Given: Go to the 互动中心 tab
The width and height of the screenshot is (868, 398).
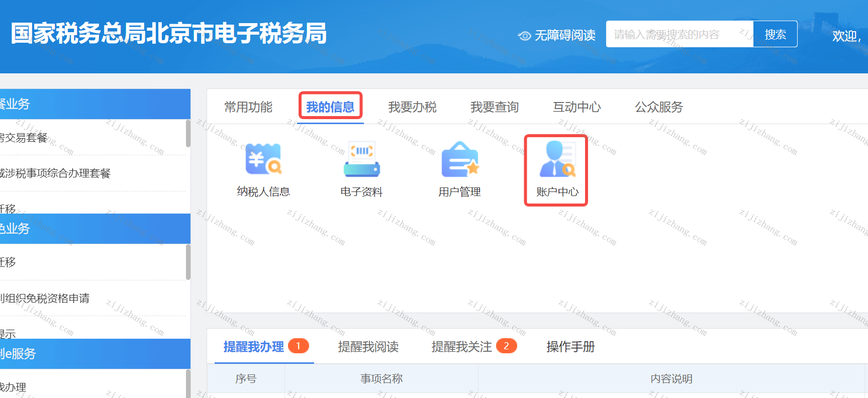Looking at the screenshot, I should (577, 107).
